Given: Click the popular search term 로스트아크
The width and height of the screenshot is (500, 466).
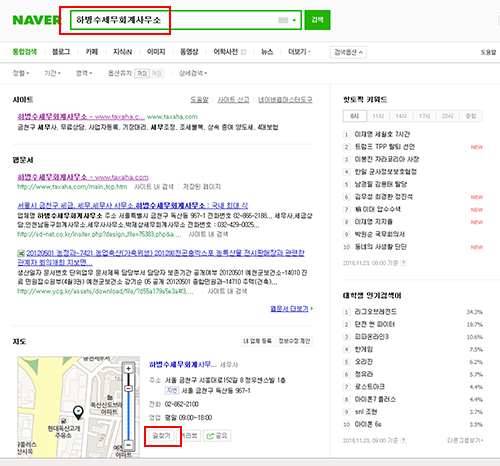Looking at the screenshot, I should (x=369, y=387).
